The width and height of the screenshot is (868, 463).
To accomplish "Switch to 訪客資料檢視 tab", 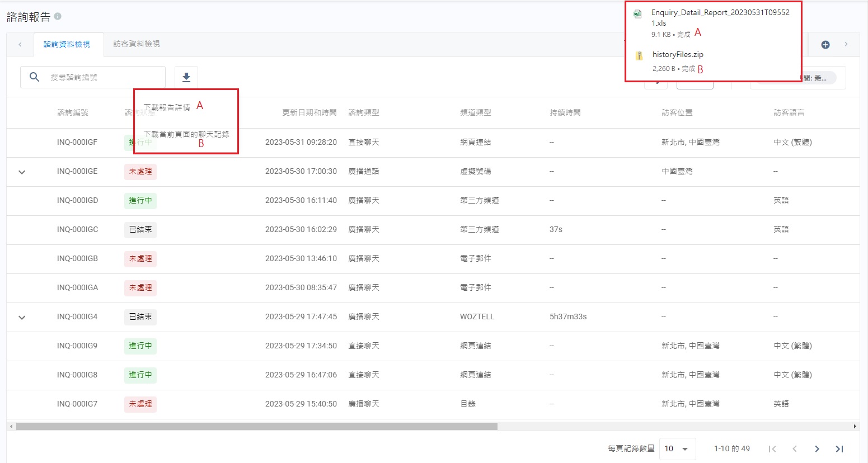I will 137,44.
